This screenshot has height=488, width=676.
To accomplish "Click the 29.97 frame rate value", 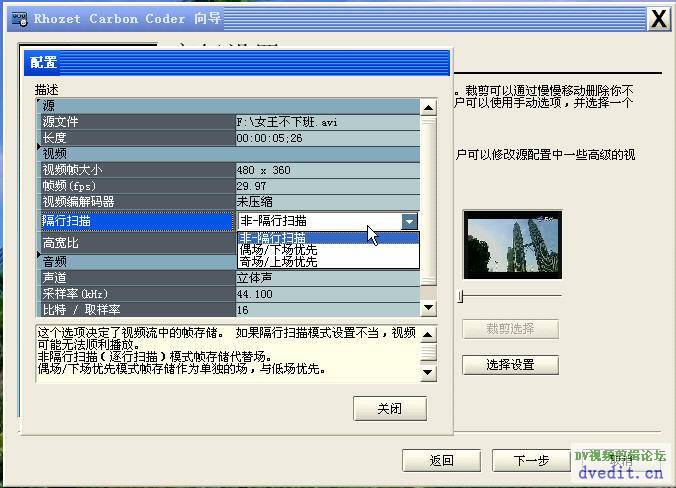I will [x=251, y=186].
